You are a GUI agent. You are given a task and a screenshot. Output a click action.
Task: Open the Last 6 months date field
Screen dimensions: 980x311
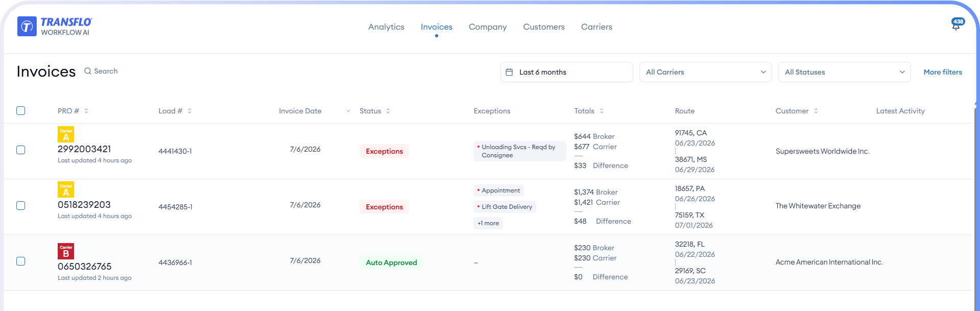[x=566, y=72]
